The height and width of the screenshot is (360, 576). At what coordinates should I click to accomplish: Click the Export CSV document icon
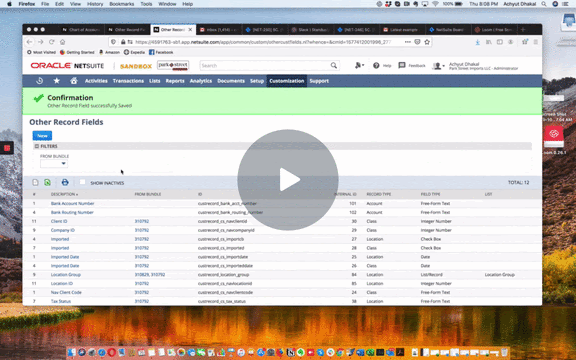point(35,182)
